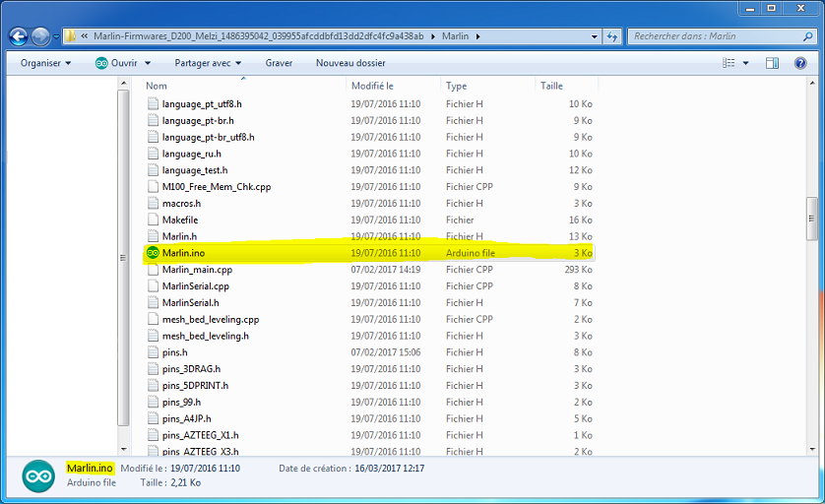Click the Ouvrir toolbar button
This screenshot has height=504, width=825.
[117, 63]
